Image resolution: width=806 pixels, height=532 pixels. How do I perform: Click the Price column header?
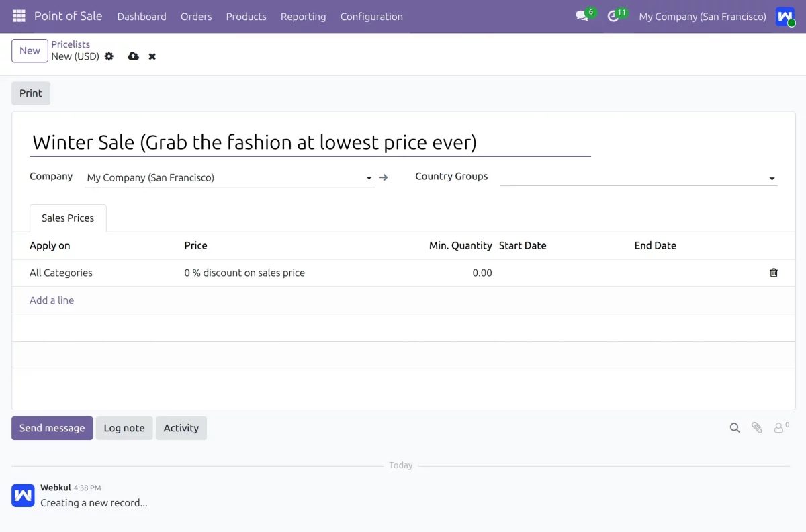point(195,246)
